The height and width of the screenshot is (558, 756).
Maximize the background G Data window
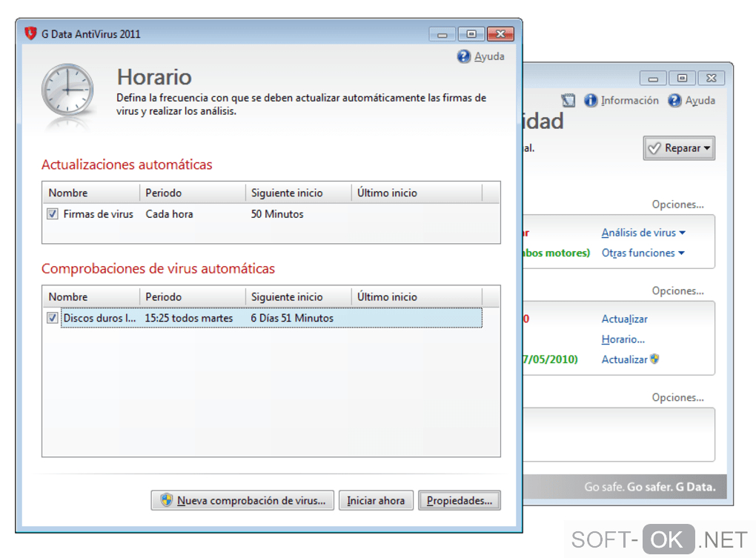(682, 78)
